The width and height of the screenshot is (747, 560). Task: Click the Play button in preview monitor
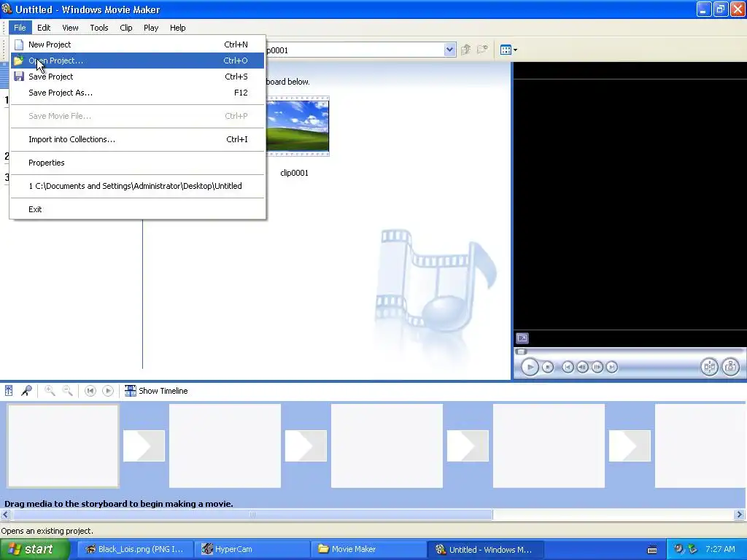tap(530, 367)
